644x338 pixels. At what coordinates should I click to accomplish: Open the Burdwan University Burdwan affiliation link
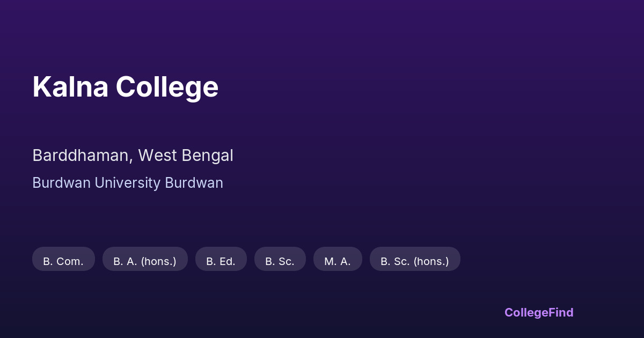pyautogui.click(x=127, y=183)
